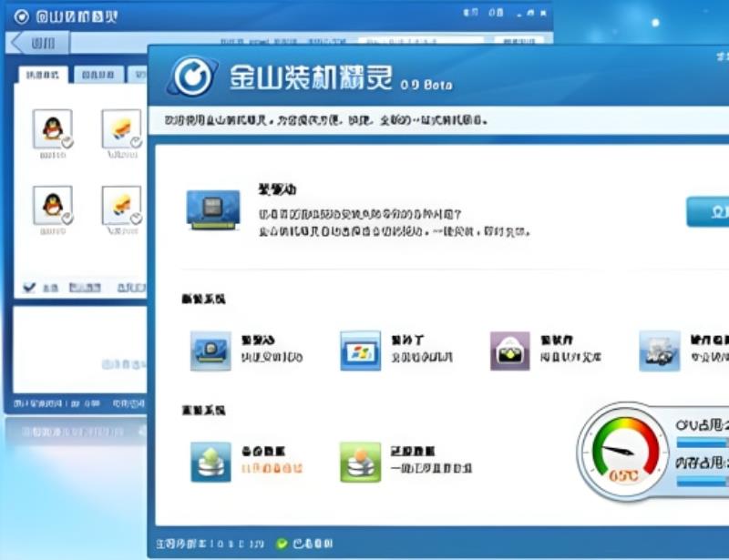Select the yellow truck icon in bottom row
Image resolution: width=729 pixels, height=560 pixels.
(x=121, y=205)
